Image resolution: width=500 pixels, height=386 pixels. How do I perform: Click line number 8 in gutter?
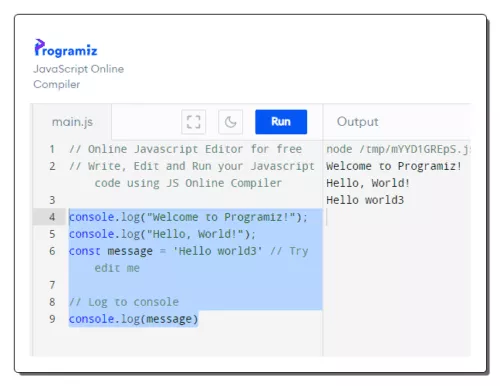pos(52,302)
